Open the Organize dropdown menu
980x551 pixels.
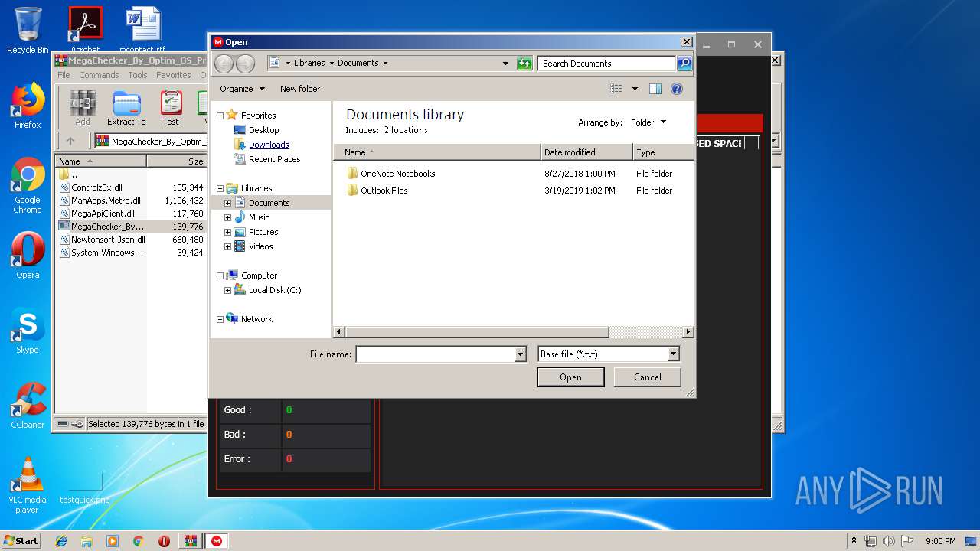pos(242,89)
